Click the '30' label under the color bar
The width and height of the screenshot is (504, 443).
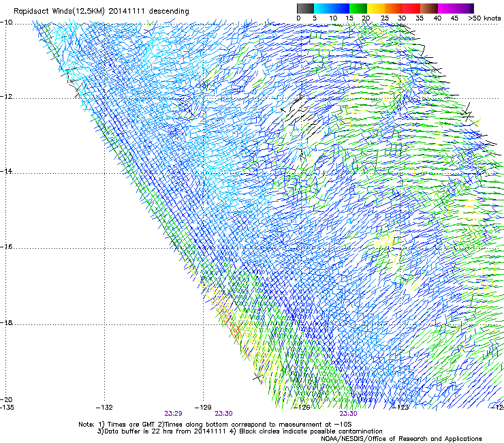[402, 18]
